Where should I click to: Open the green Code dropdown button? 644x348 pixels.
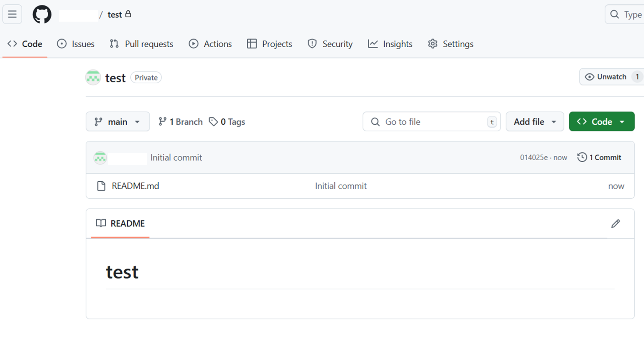[x=601, y=122]
